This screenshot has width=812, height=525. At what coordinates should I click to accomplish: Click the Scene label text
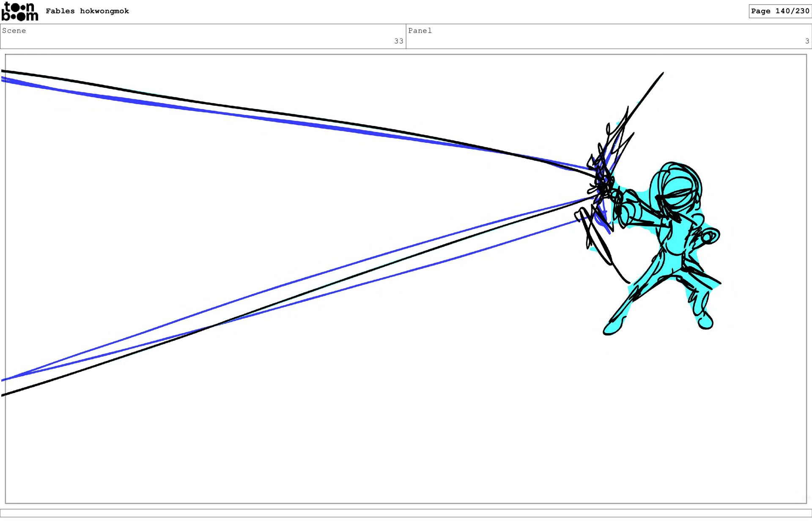tap(14, 31)
